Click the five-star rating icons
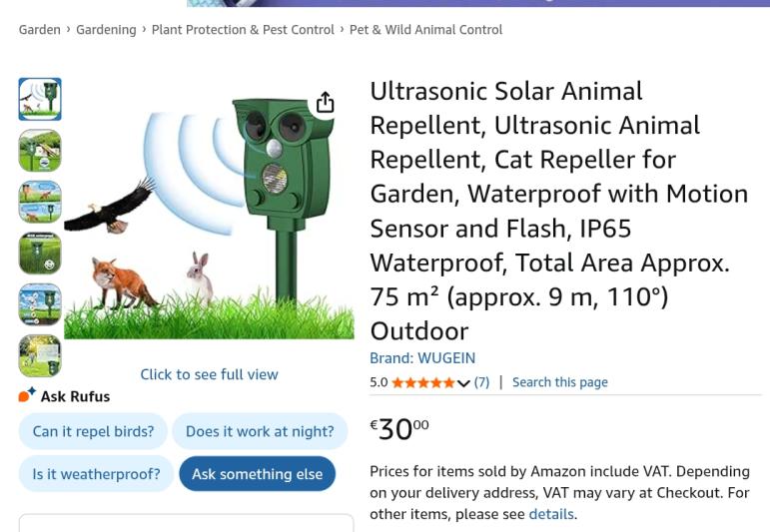The width and height of the screenshot is (770, 532). pos(423,382)
